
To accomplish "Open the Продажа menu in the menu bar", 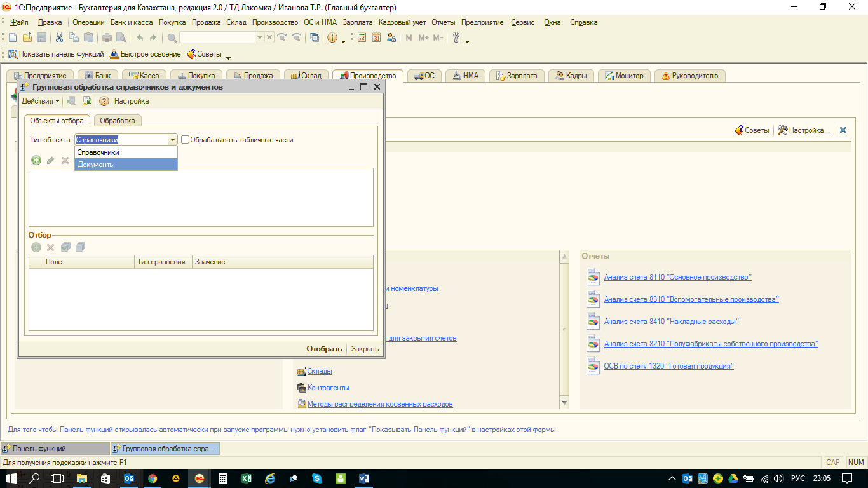I will pyautogui.click(x=206, y=22).
